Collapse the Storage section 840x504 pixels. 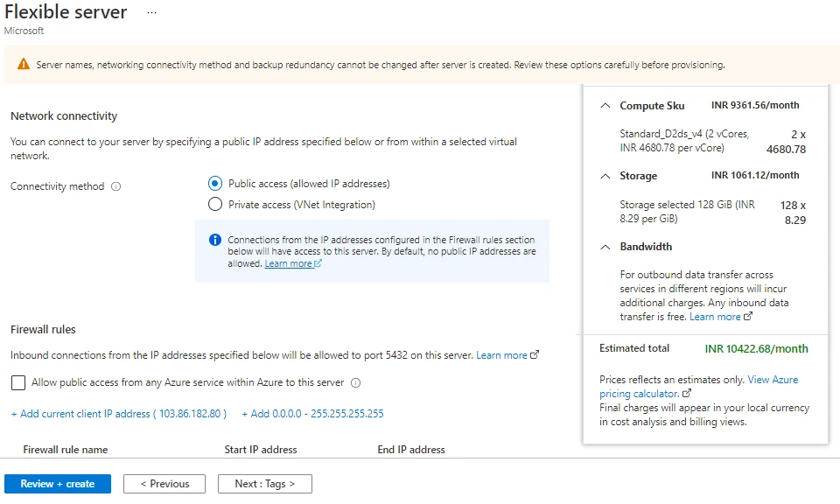point(605,175)
